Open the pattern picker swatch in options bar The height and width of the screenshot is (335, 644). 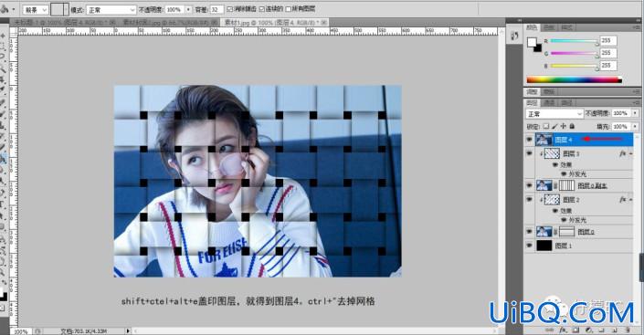(x=59, y=9)
